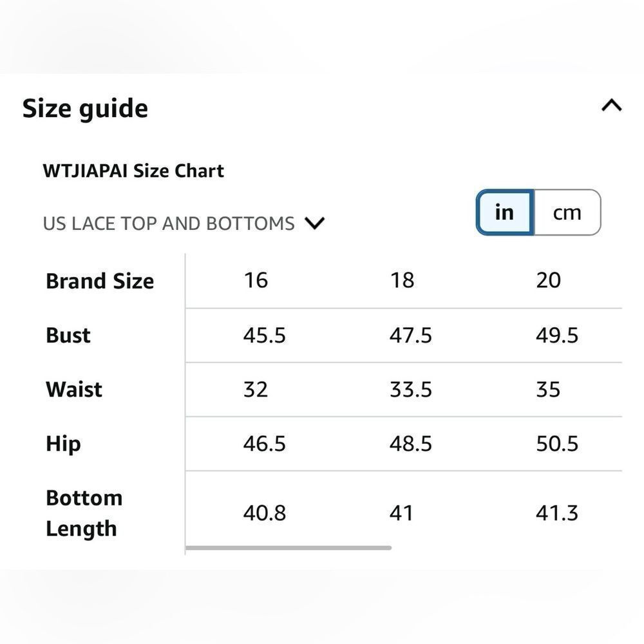Click the Bust row label
The height and width of the screenshot is (644, 644).
68,336
